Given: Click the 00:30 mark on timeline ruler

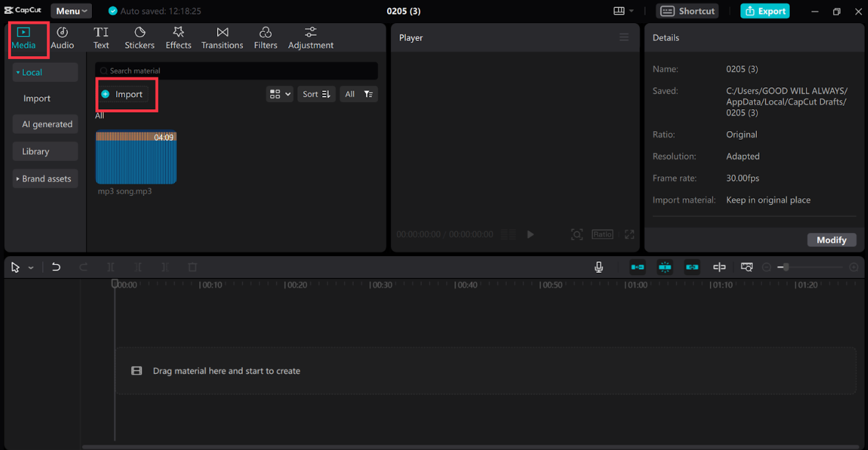Looking at the screenshot, I should 381,285.
